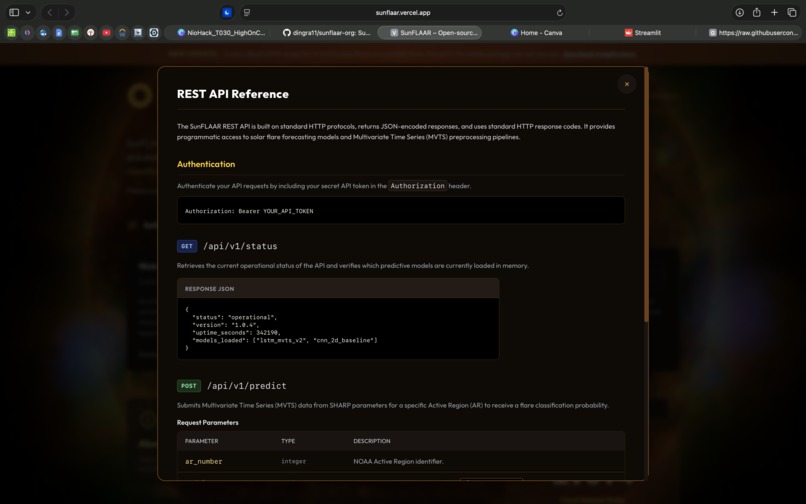
Task: Click the status endpoint description sentence
Action: click(x=353, y=266)
